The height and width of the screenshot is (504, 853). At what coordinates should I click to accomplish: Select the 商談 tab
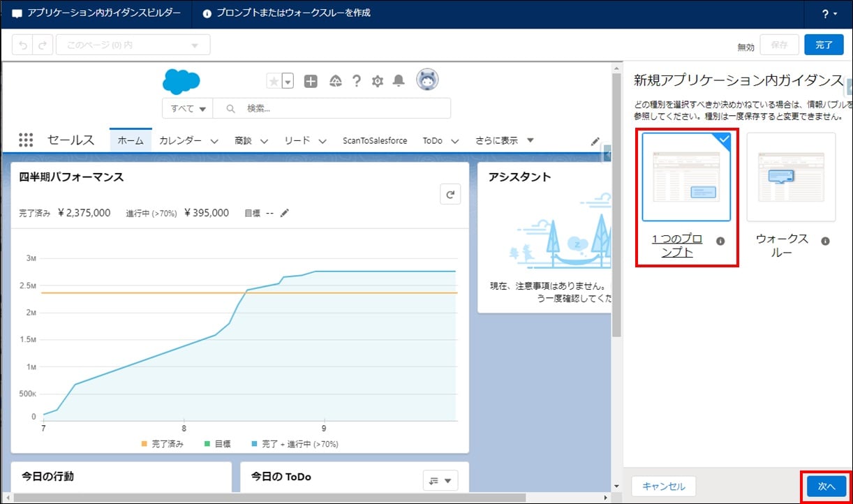pyautogui.click(x=243, y=140)
